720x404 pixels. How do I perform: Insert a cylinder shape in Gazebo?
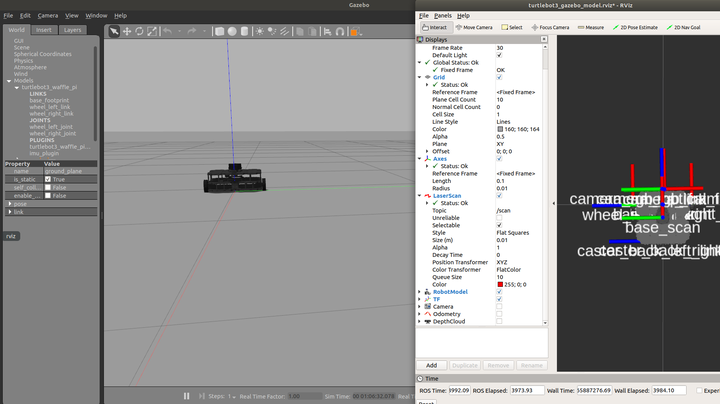point(245,32)
